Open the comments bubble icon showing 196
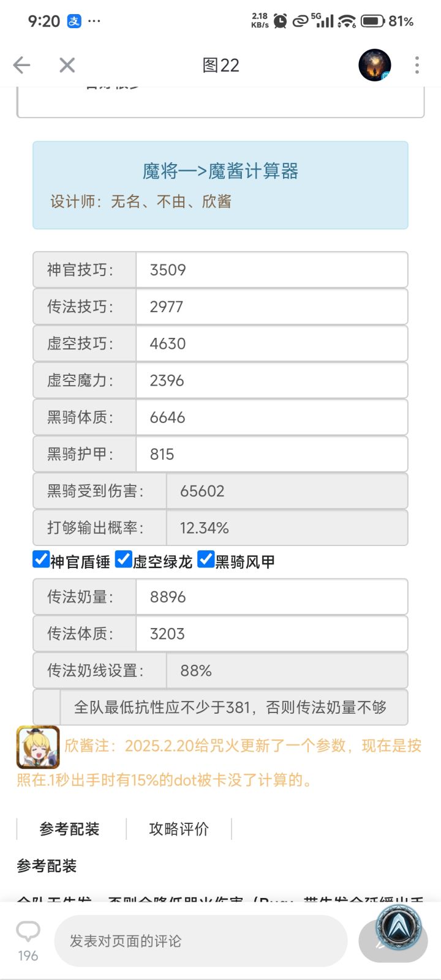 pyautogui.click(x=28, y=932)
